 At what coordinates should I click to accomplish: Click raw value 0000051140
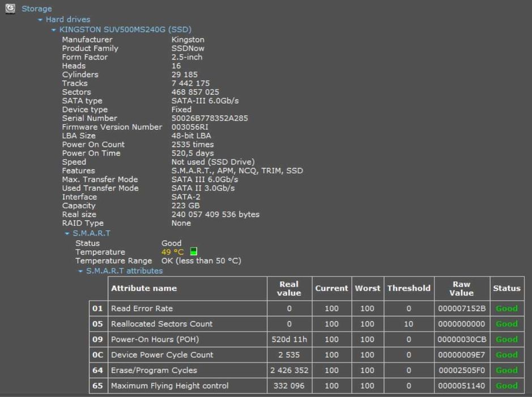462,386
